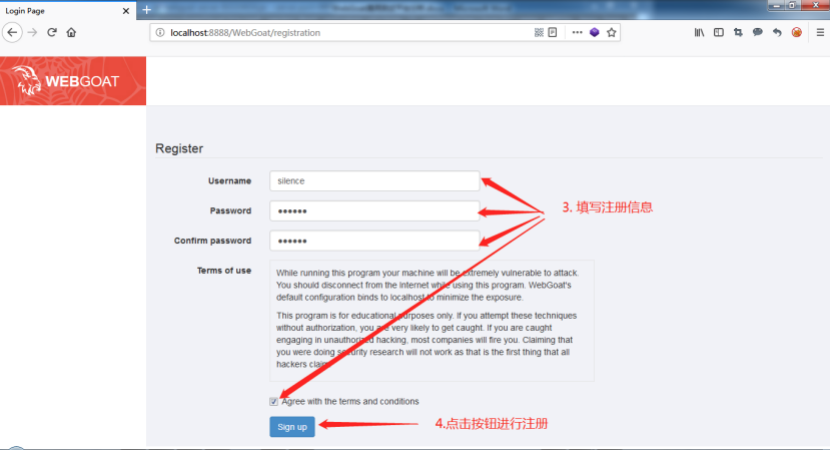Show site information icon in address bar
The width and height of the screenshot is (832, 450).
click(160, 32)
